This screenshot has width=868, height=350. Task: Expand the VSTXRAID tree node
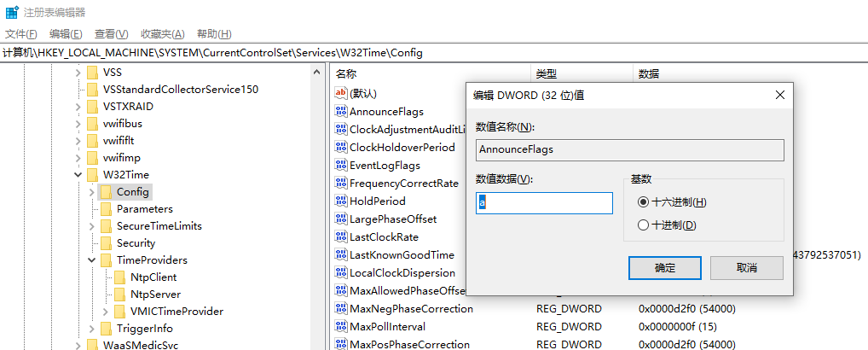click(78, 107)
